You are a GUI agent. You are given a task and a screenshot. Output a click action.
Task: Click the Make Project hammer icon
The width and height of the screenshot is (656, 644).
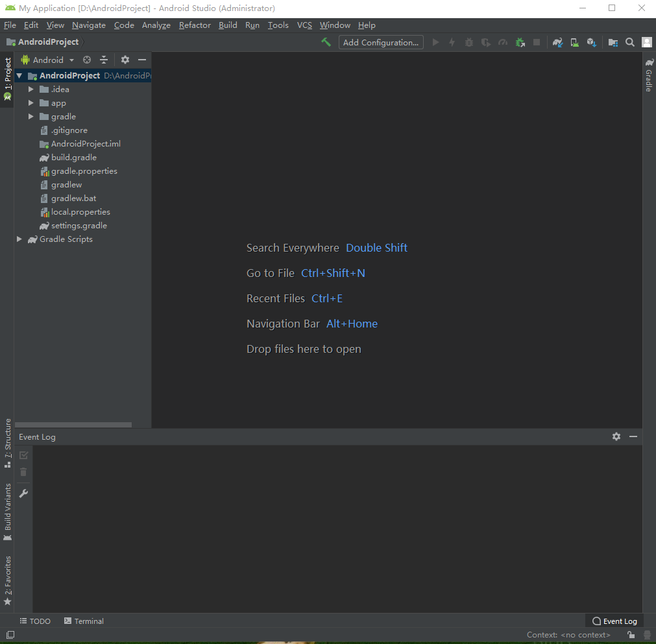[x=326, y=42]
